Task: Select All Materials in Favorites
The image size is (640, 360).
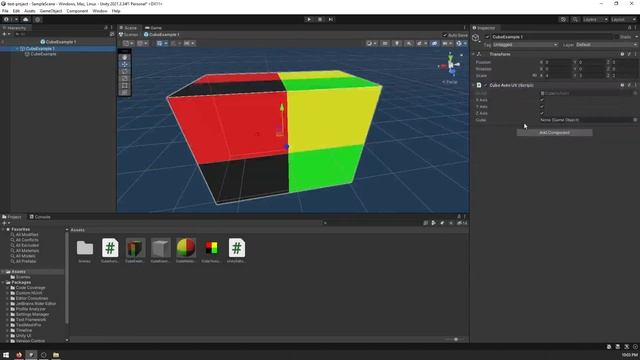Action: [27, 251]
